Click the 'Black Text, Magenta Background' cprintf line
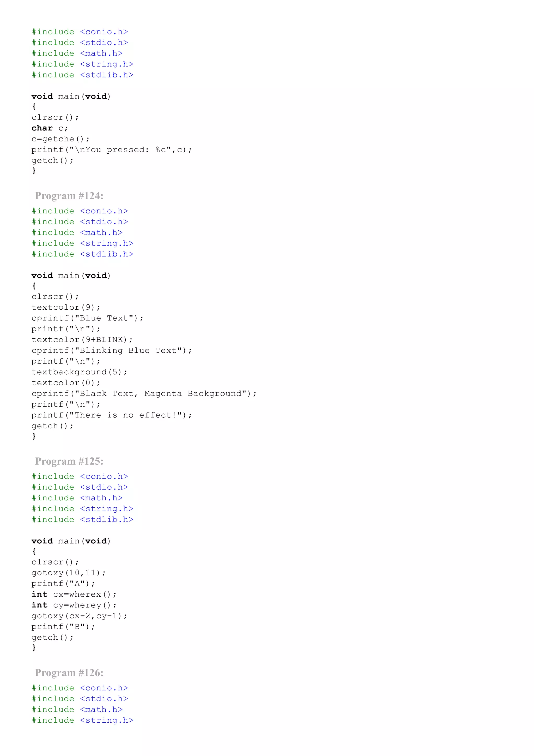This screenshot has height=756, width=534. 144,393
